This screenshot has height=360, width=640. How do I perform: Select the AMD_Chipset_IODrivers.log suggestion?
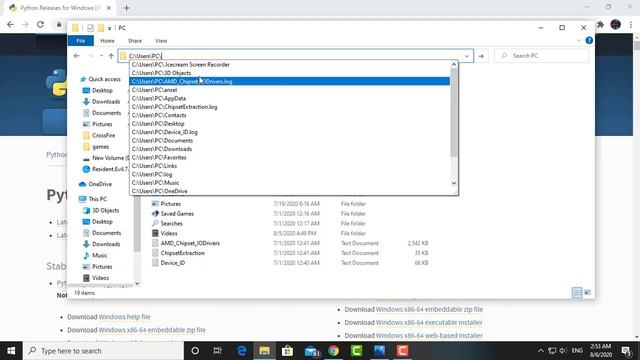click(x=290, y=81)
